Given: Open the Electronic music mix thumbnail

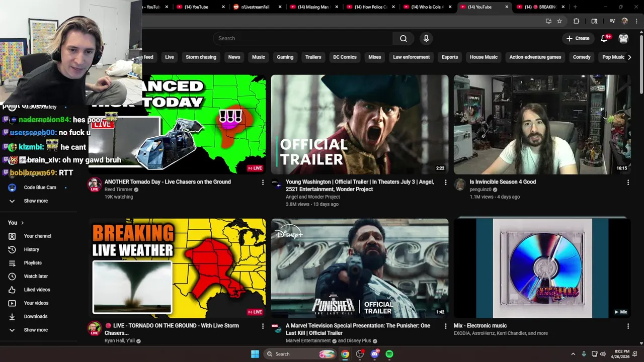Looking at the screenshot, I should coord(542,268).
